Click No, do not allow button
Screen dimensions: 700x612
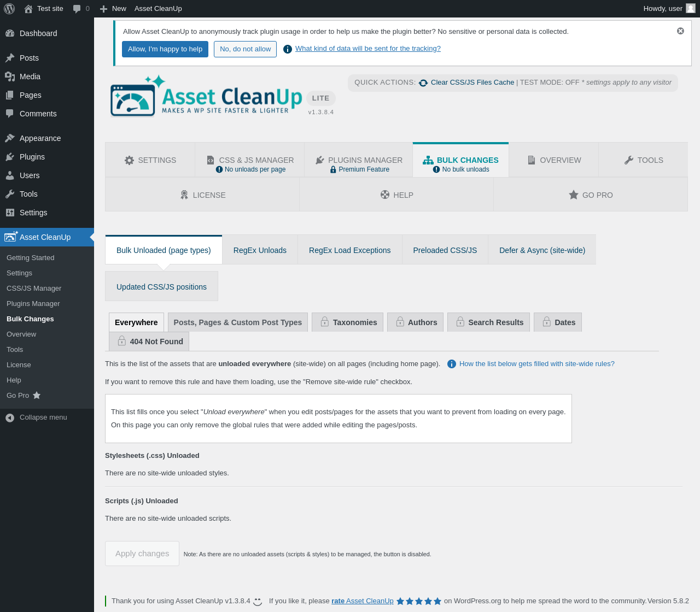click(245, 49)
